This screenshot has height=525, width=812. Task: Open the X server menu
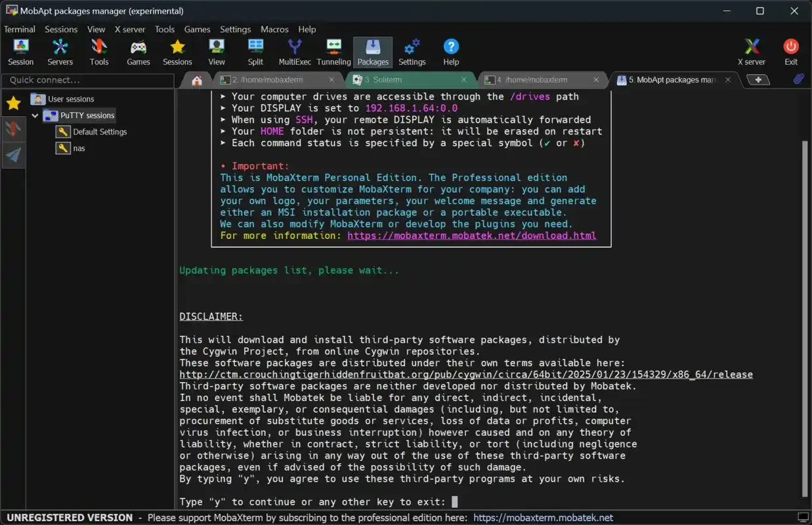[x=130, y=29]
